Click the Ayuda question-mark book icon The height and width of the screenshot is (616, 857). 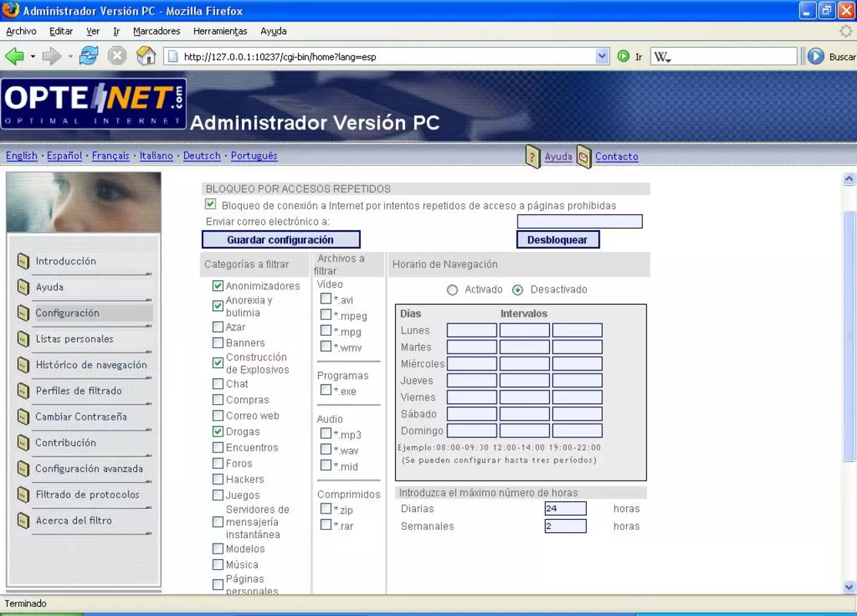(533, 156)
